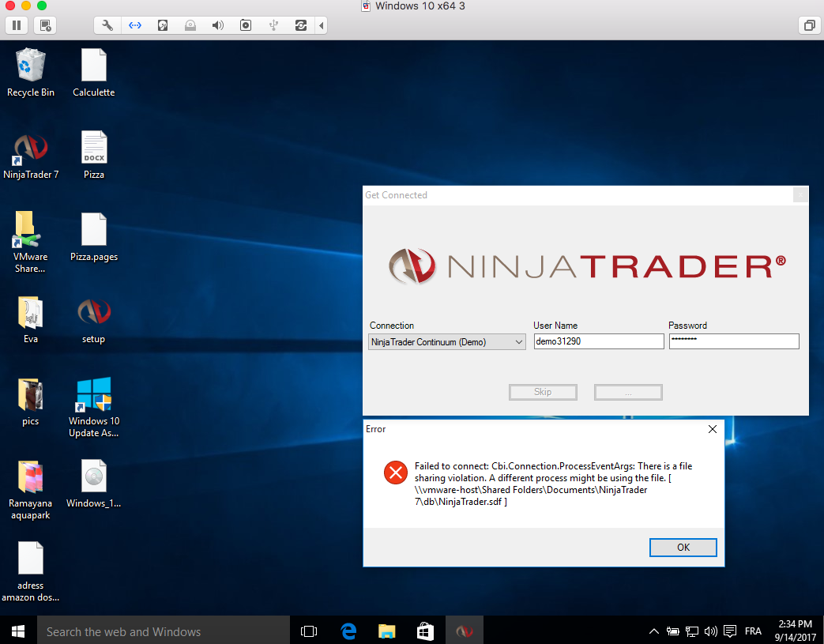Click the sound speaker icon in the VMware toolbar
The image size is (824, 644).
(218, 25)
